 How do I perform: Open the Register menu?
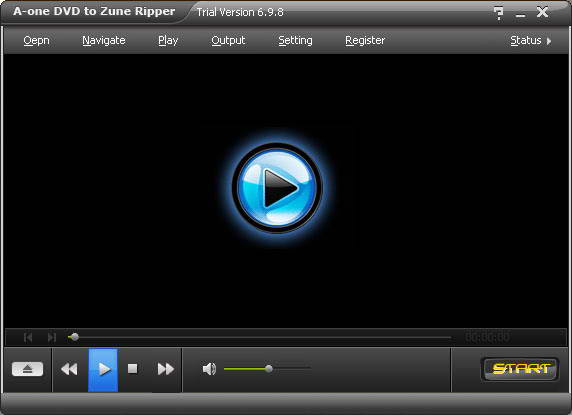[365, 40]
